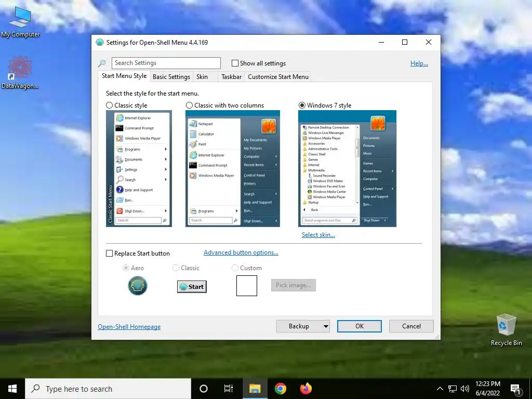Click the Open-Shell shell icon in title bar
532x399 pixels.
[99, 43]
